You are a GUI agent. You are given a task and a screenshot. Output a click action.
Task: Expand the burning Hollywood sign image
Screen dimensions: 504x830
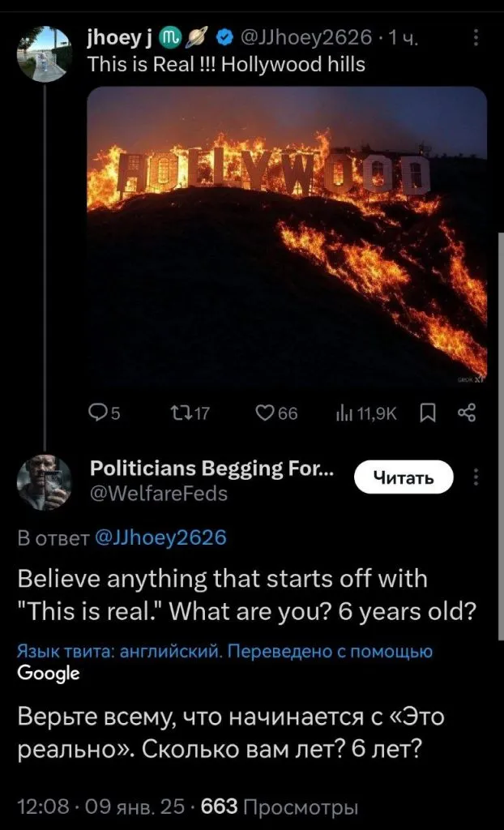287,235
